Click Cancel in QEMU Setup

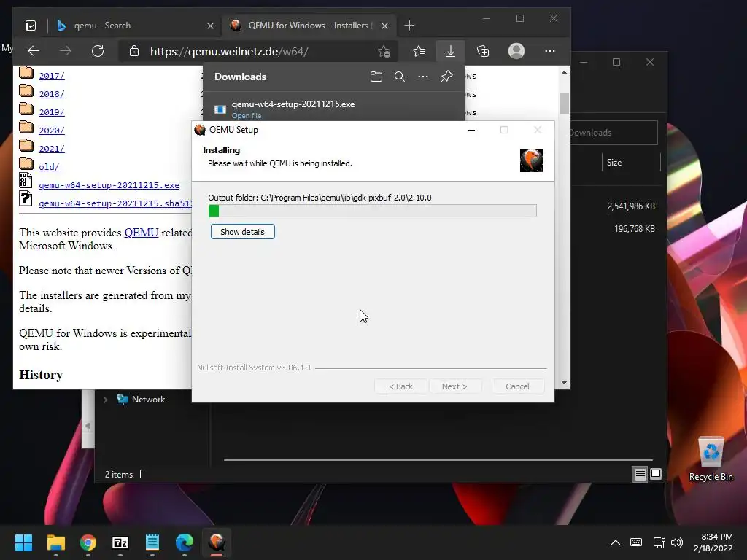coord(517,386)
